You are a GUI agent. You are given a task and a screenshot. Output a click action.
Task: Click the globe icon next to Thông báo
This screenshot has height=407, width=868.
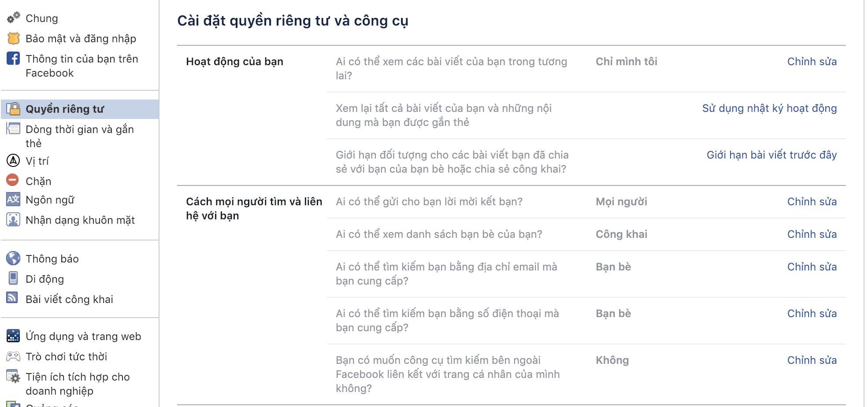tap(13, 258)
